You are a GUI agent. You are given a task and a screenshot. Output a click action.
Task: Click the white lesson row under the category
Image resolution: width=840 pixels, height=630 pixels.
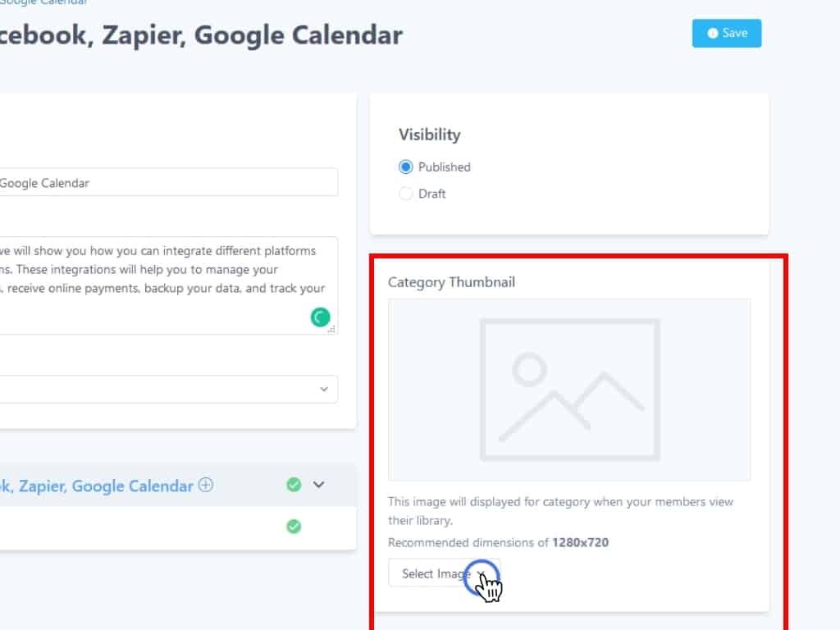click(139, 527)
